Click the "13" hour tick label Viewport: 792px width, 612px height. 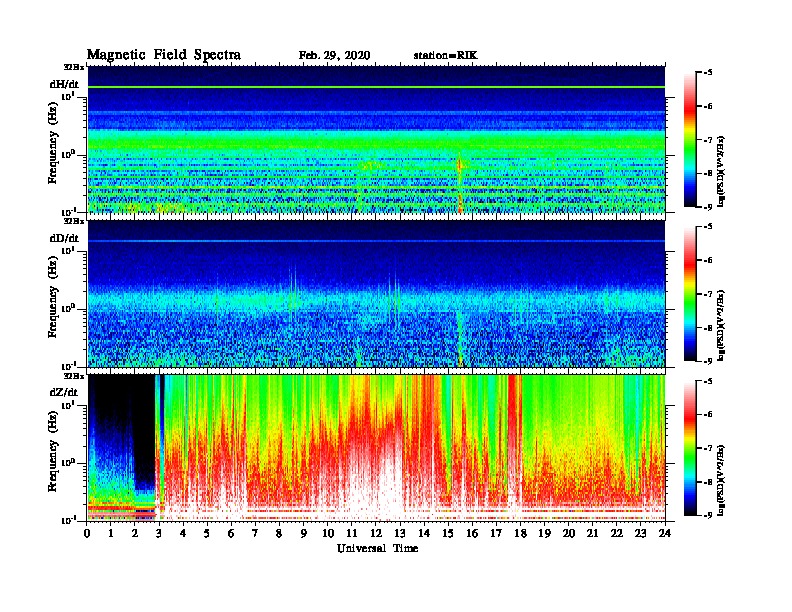400,533
